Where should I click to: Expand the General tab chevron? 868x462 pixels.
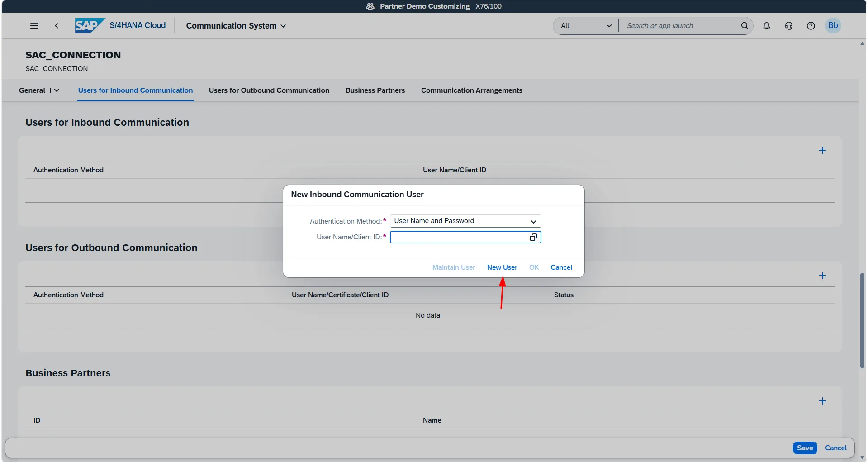tap(57, 90)
